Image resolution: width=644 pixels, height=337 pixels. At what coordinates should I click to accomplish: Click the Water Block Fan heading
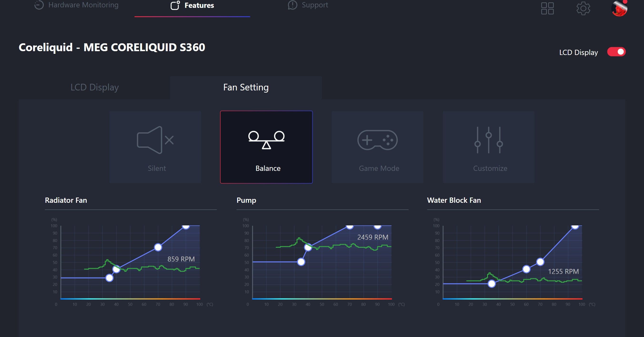click(x=454, y=200)
